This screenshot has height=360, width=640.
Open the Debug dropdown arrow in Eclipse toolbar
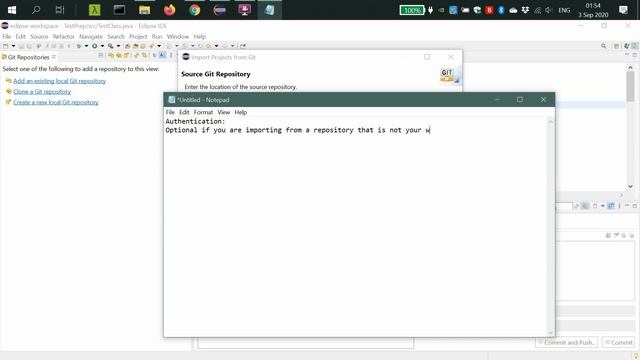(x=86, y=46)
